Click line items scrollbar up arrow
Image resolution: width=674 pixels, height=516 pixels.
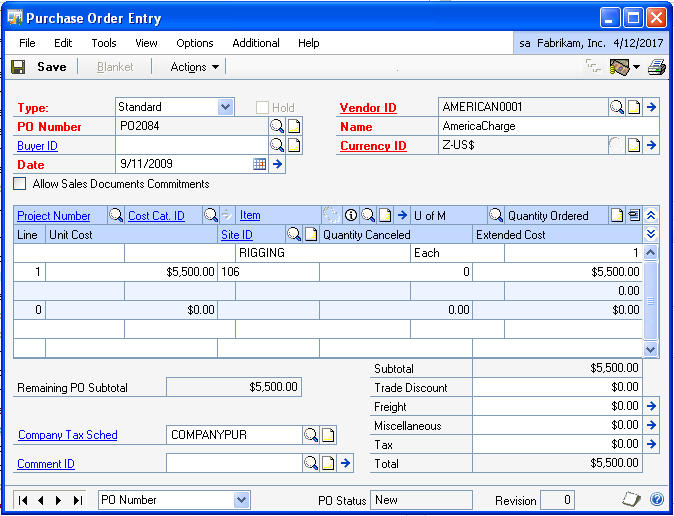tap(650, 253)
